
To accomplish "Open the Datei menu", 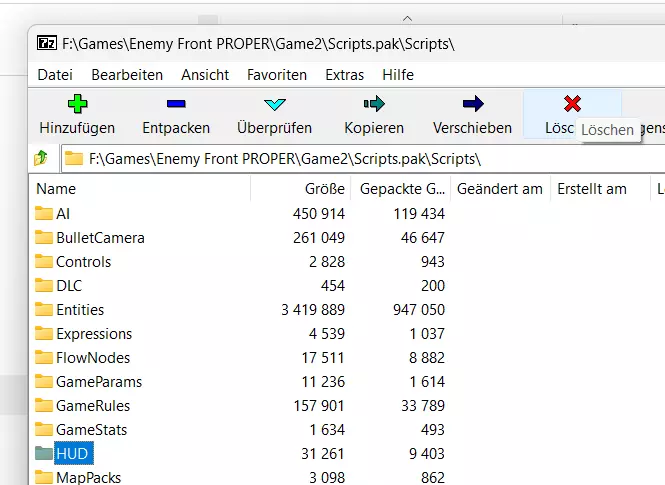I will (55, 75).
